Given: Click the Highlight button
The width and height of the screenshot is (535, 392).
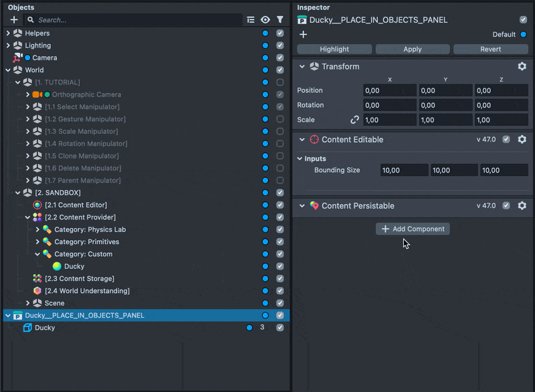Looking at the screenshot, I should [334, 49].
